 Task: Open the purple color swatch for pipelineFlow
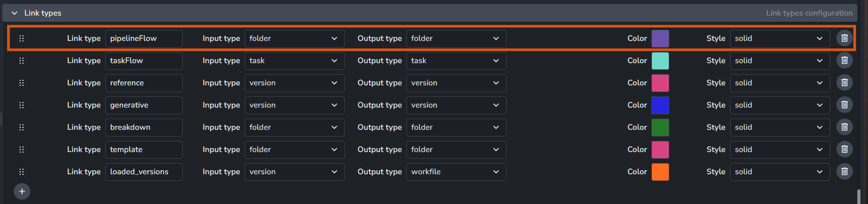(660, 39)
